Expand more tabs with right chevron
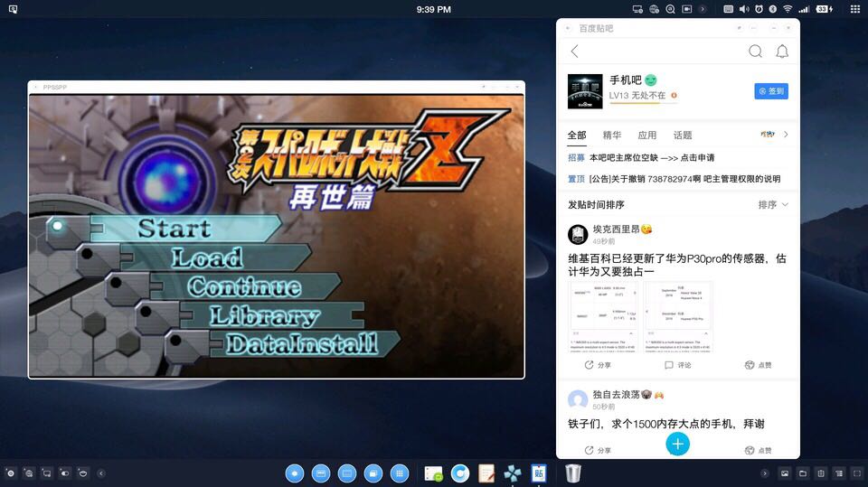The height and width of the screenshot is (487, 868). pyautogui.click(x=786, y=135)
